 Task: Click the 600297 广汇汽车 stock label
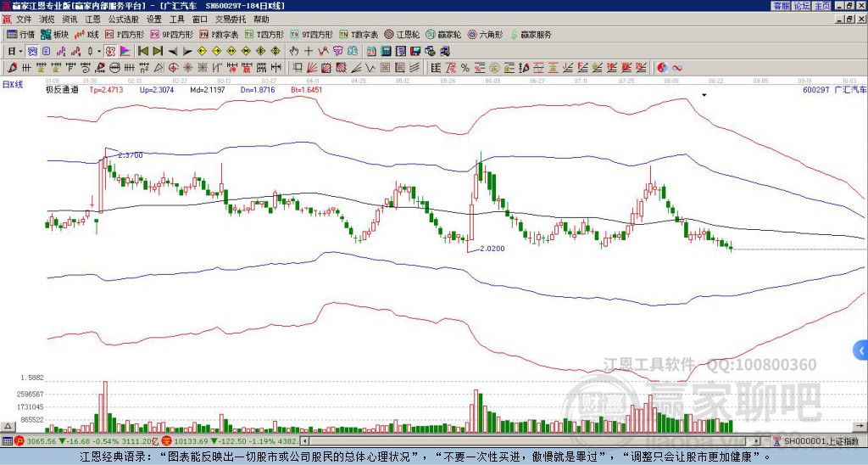click(x=834, y=89)
